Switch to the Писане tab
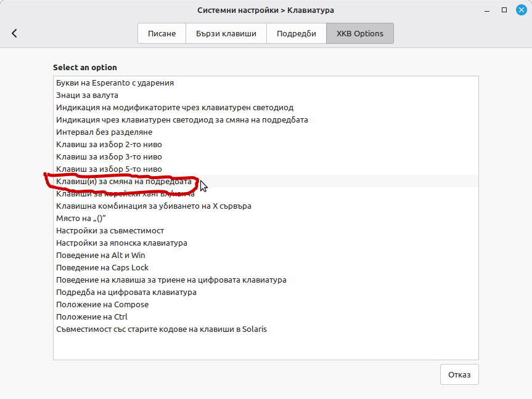532x399 pixels. coord(162,33)
